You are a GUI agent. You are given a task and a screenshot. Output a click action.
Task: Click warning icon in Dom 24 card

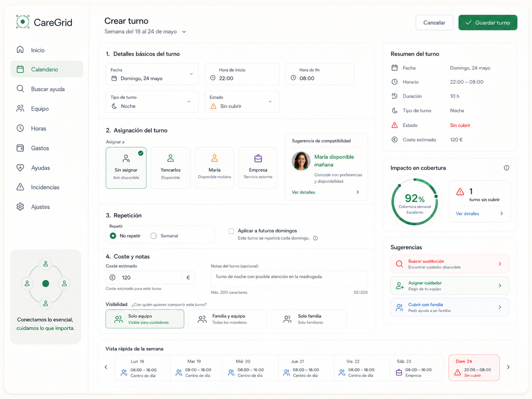tap(457, 372)
